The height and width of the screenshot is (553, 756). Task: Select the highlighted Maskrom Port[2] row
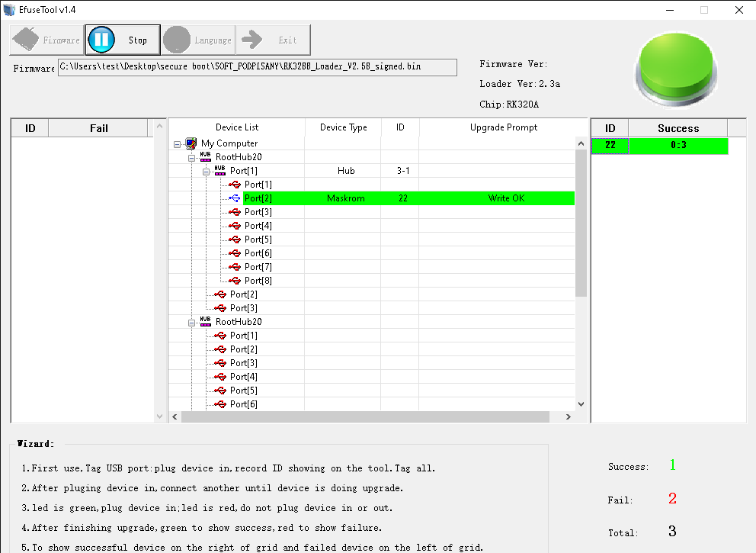click(x=259, y=198)
